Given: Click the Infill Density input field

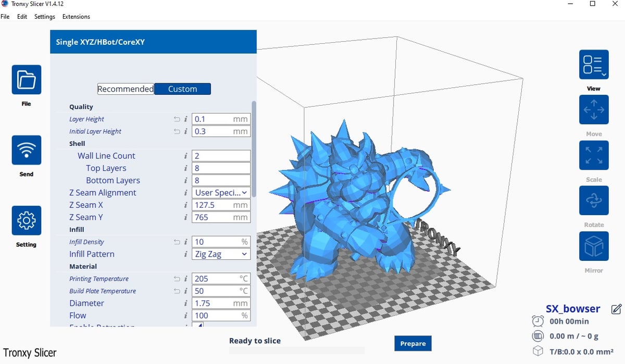Looking at the screenshot, I should click(x=221, y=242).
